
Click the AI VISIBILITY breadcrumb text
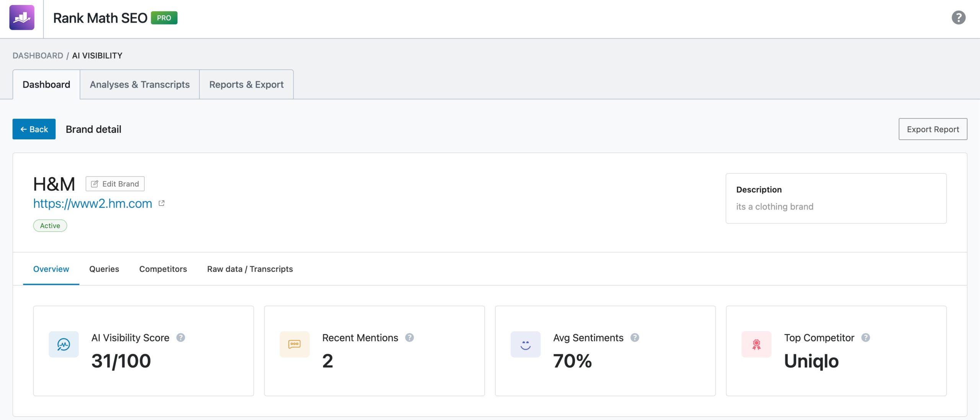[97, 56]
